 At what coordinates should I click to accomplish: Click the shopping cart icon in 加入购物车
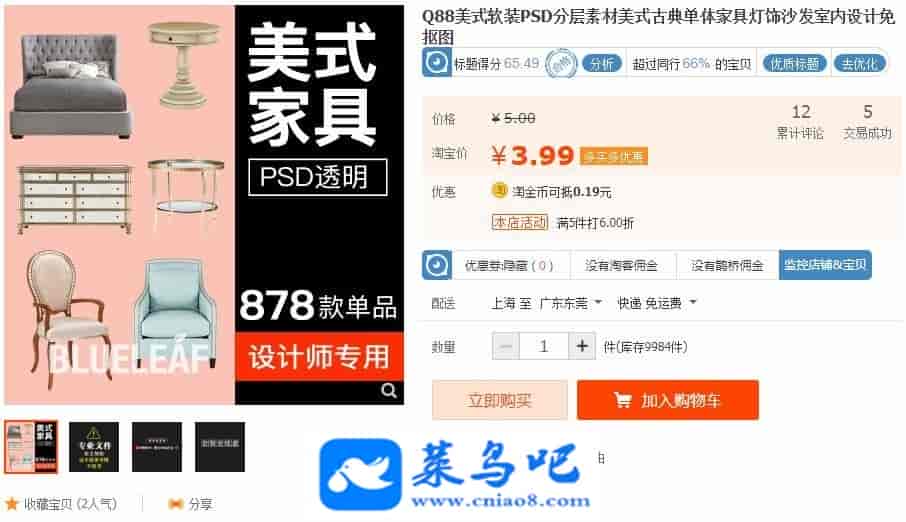click(x=622, y=399)
